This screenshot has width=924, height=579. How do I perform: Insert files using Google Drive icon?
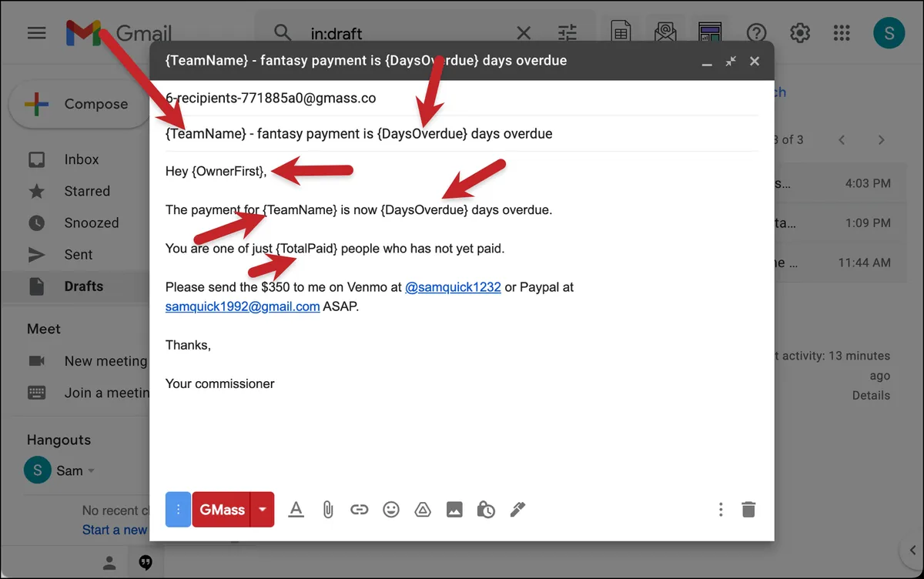(x=422, y=510)
